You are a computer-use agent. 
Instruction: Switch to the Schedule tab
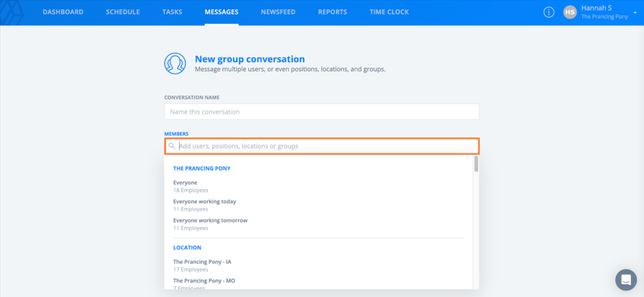(123, 12)
